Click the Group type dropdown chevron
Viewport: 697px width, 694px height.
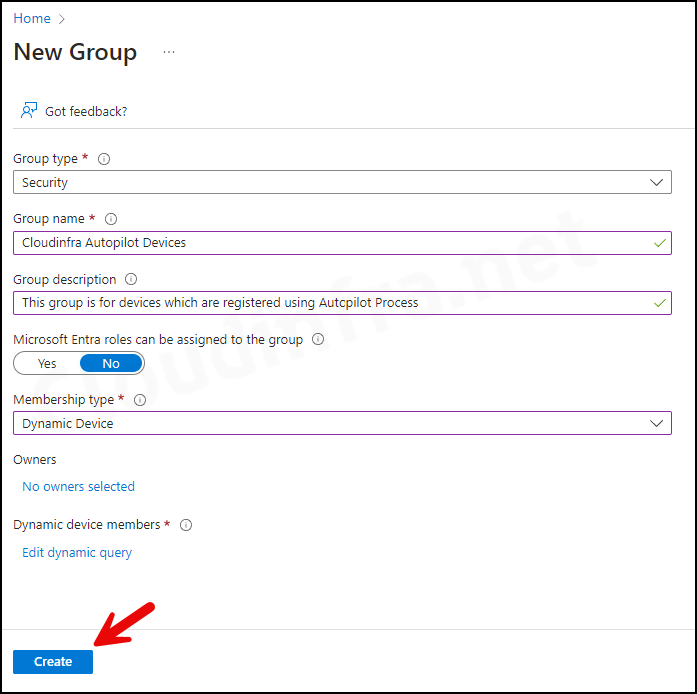(x=656, y=182)
